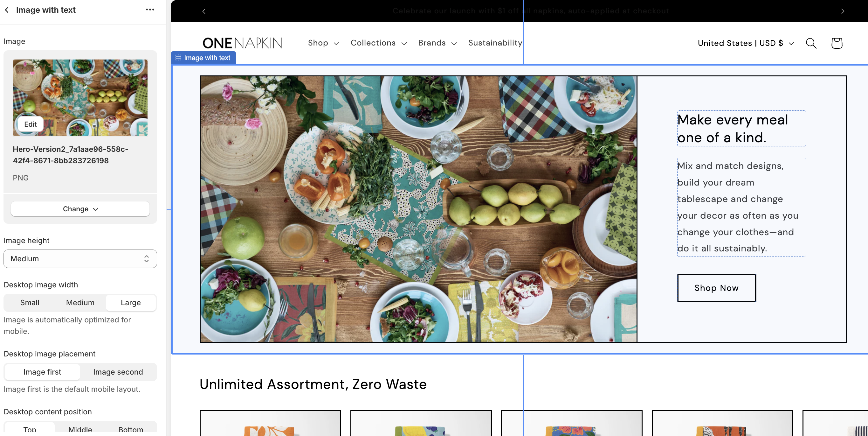
Task: Open the Sustainability menu link
Action: [495, 43]
